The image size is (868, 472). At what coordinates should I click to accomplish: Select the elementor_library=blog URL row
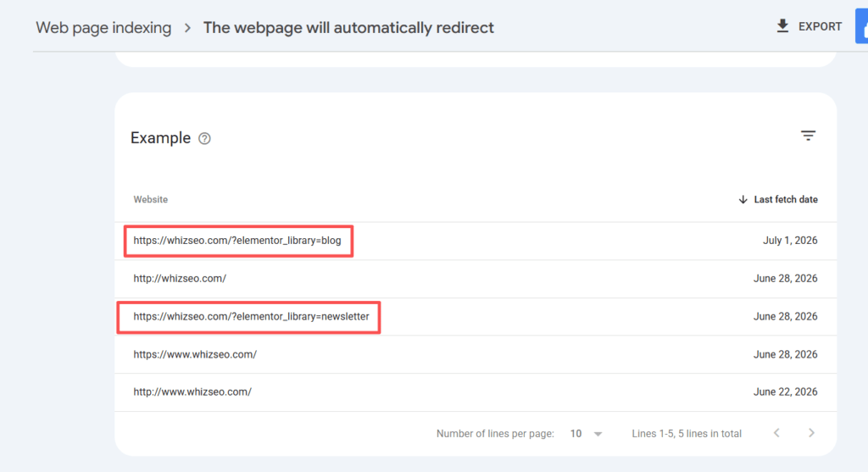click(x=476, y=241)
